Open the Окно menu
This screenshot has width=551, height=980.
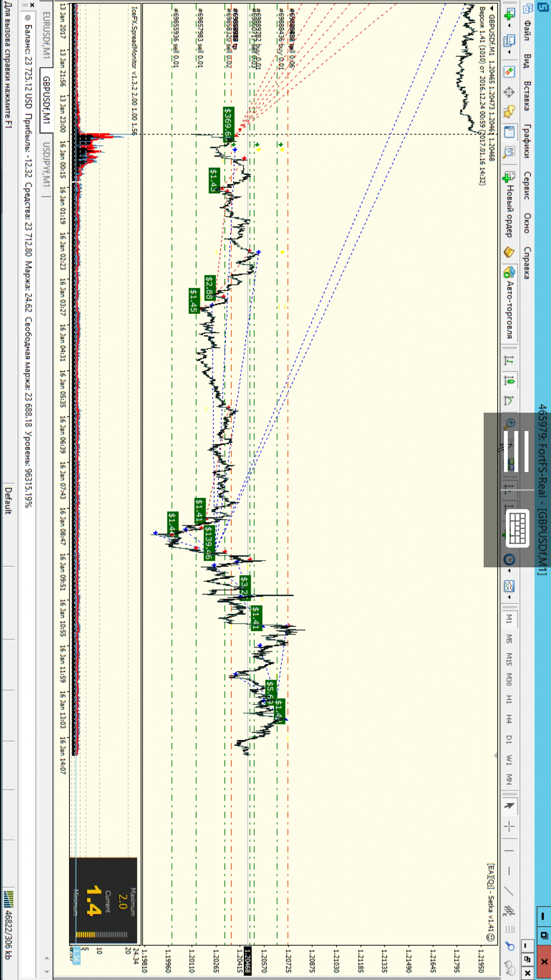pos(527,223)
